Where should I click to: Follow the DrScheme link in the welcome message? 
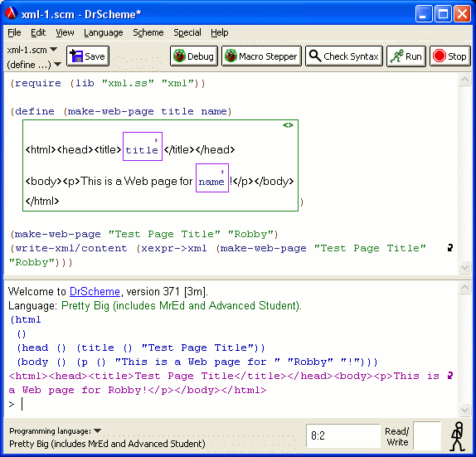pos(95,291)
